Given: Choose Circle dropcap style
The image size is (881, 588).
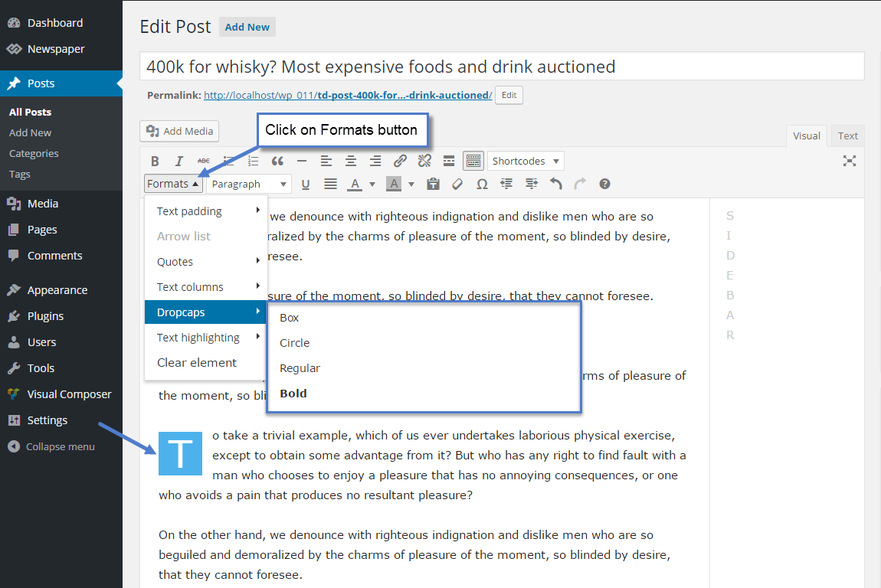Looking at the screenshot, I should coord(424,343).
